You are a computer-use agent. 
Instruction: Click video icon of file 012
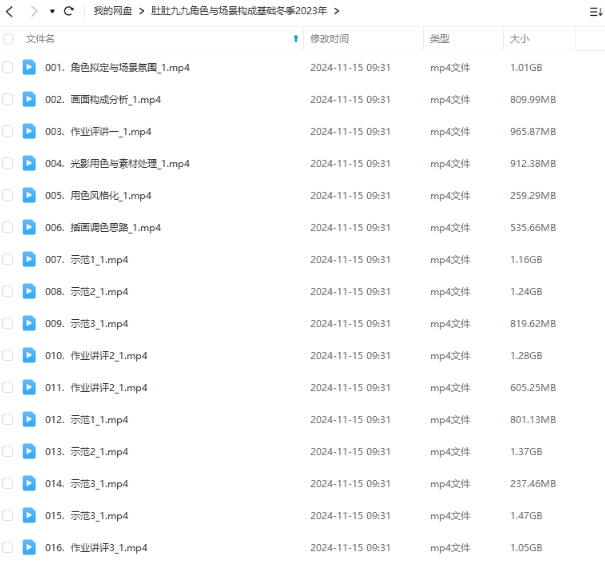click(x=29, y=419)
